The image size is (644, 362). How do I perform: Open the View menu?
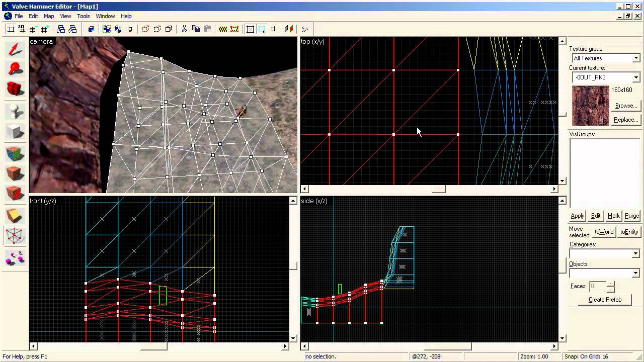pyautogui.click(x=65, y=16)
